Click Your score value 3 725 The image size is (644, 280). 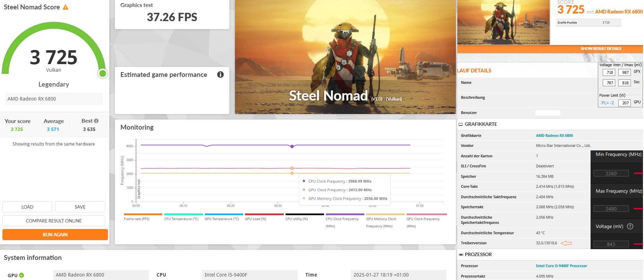coord(17,129)
